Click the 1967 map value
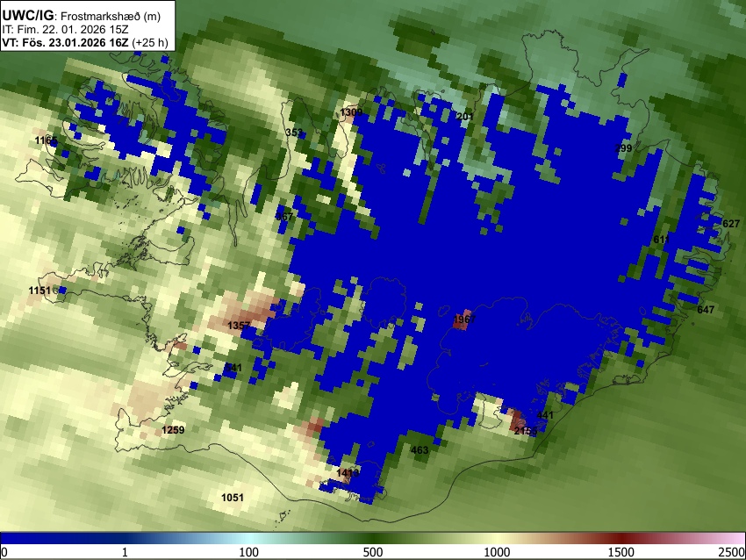 (x=464, y=319)
